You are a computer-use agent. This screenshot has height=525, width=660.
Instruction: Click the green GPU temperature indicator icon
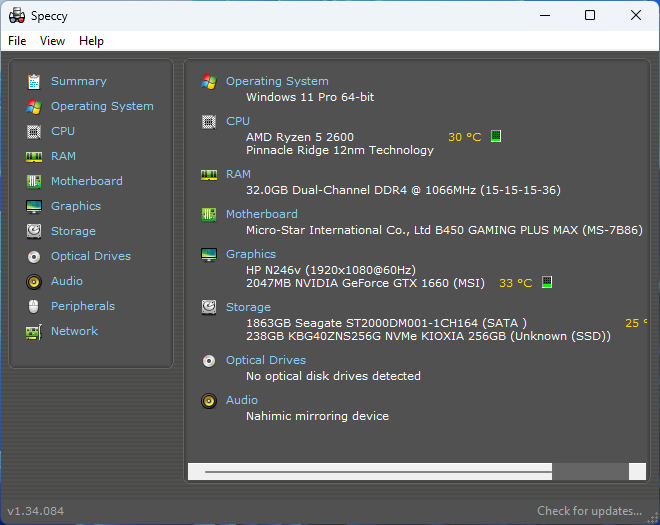[x=547, y=282]
